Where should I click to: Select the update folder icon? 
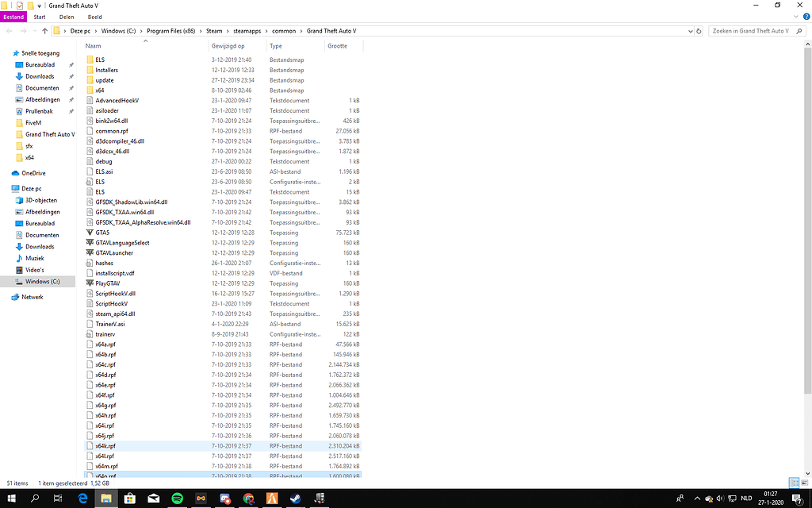(90, 80)
